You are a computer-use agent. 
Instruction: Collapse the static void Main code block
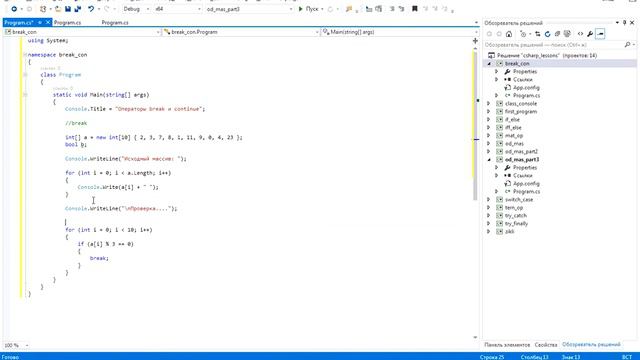click(25, 95)
